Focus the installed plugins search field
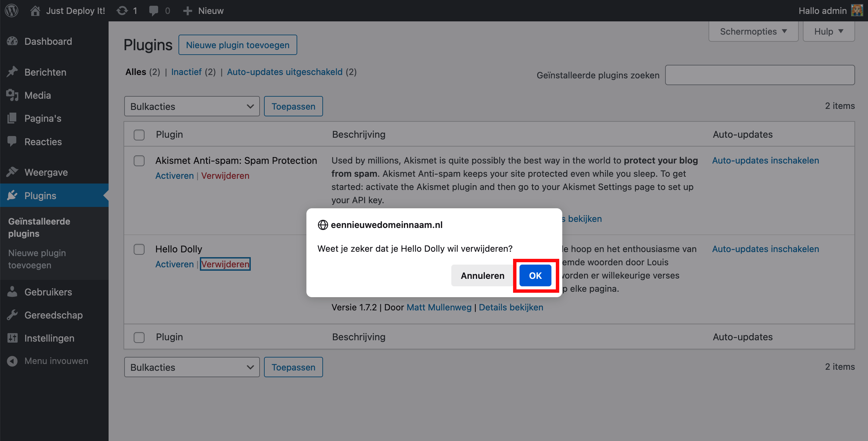 (759, 75)
